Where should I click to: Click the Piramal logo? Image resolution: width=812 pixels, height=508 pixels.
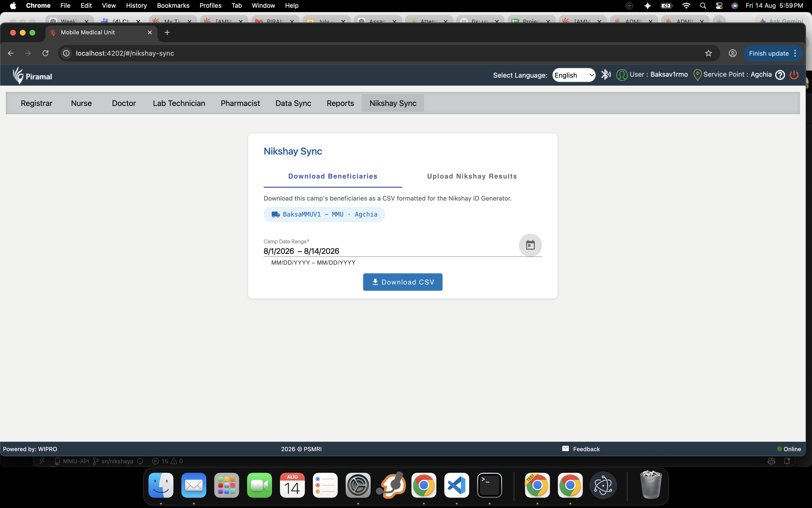(32, 75)
